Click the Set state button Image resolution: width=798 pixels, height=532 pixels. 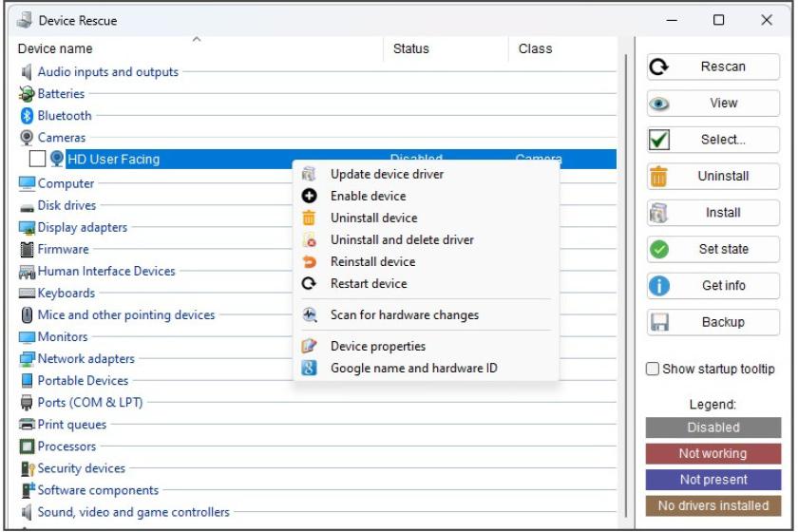(713, 250)
